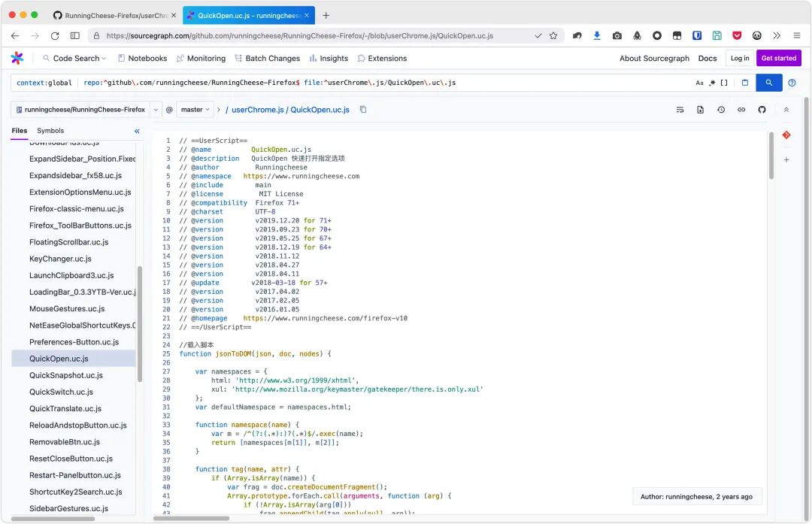The width and height of the screenshot is (812, 524).
Task: Click the Log in button
Action: 740,58
